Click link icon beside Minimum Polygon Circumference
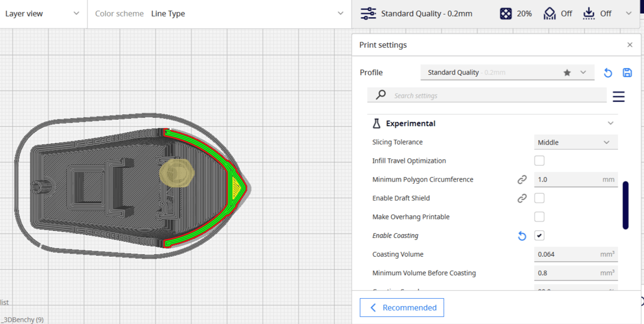The width and height of the screenshot is (644, 324). (522, 179)
